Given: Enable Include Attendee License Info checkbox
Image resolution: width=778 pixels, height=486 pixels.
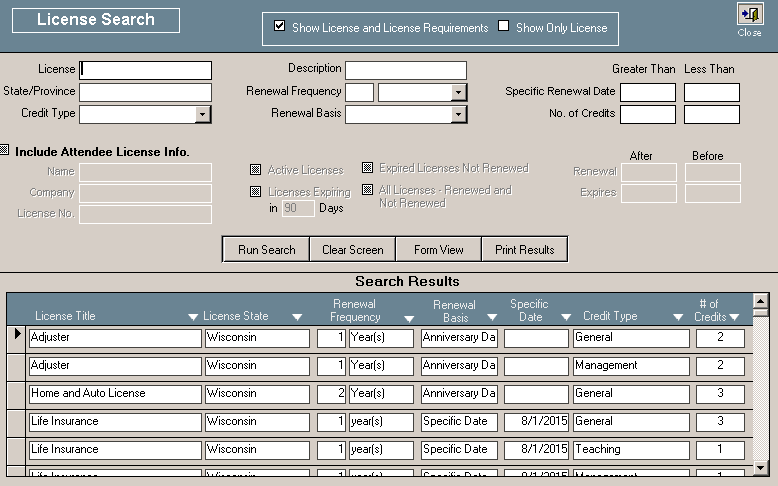Looking at the screenshot, I should [x=4, y=150].
